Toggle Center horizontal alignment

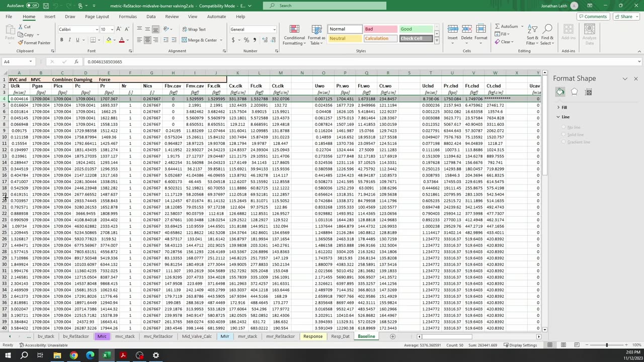coord(147,40)
